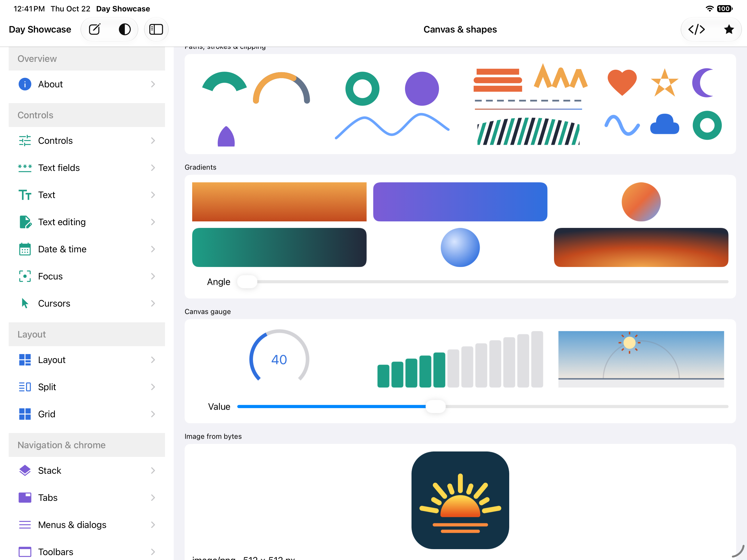The height and width of the screenshot is (560, 747).
Task: Click the teal-to-navy gradient swatch
Action: pyautogui.click(x=279, y=247)
